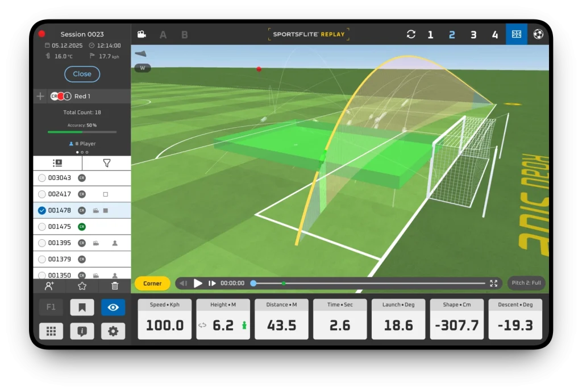Select the radio button for kick 003043
This screenshot has height=392, width=582.
[x=41, y=178]
